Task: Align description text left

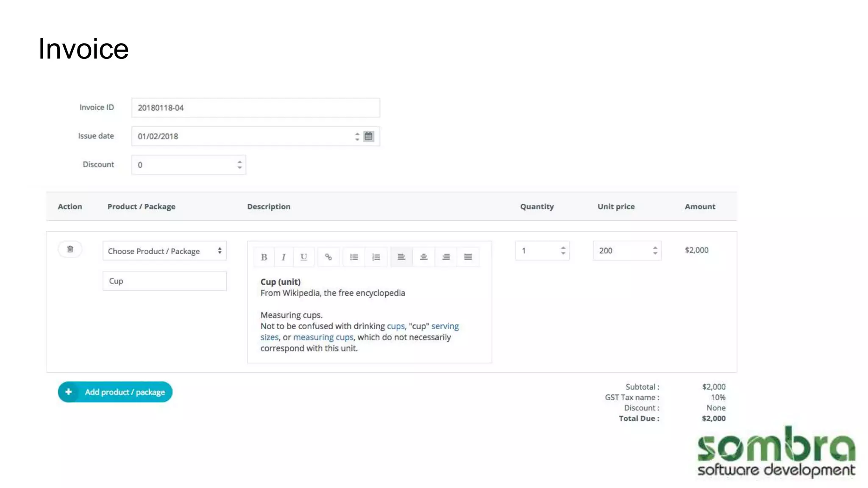Action: click(x=401, y=257)
